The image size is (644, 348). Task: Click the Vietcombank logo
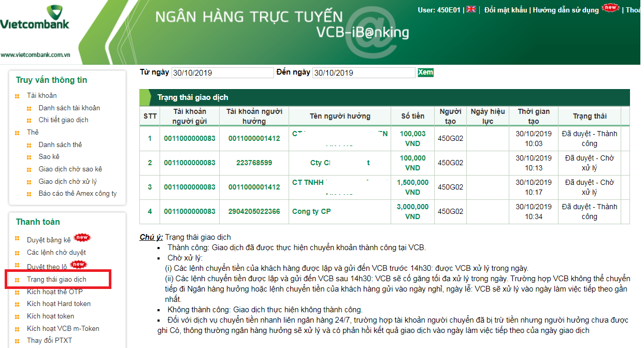tap(34, 18)
